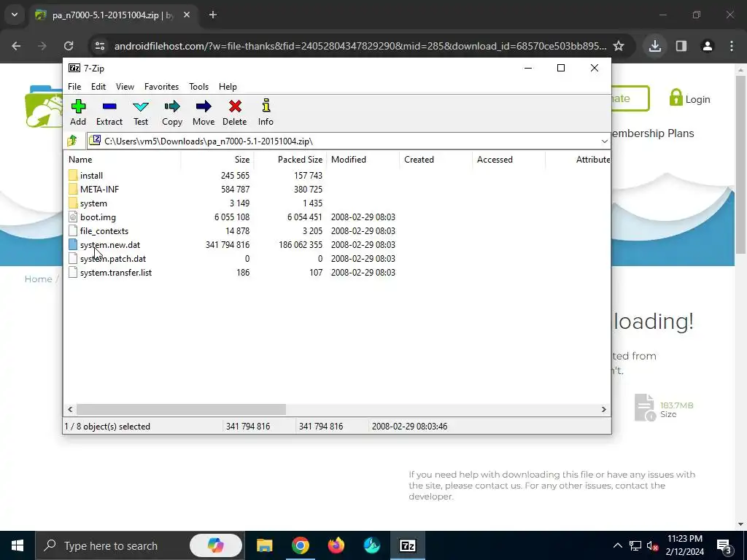Image resolution: width=747 pixels, height=560 pixels.
Task: Open the Info toolbar button
Action: point(266,113)
